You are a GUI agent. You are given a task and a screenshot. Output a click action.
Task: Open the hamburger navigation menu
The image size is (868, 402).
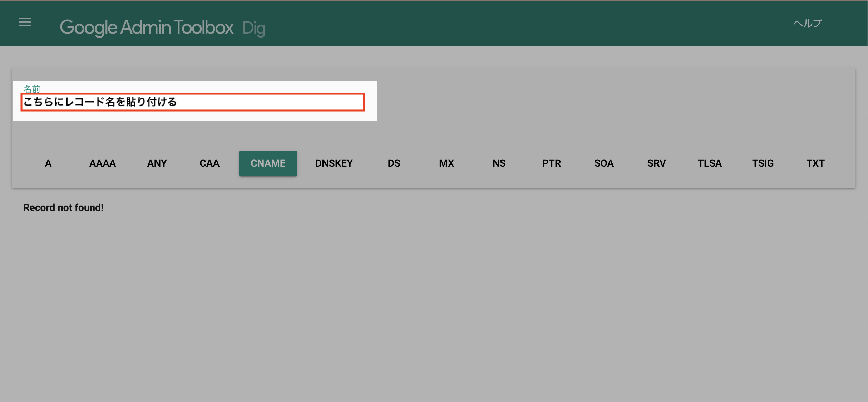pyautogui.click(x=25, y=22)
